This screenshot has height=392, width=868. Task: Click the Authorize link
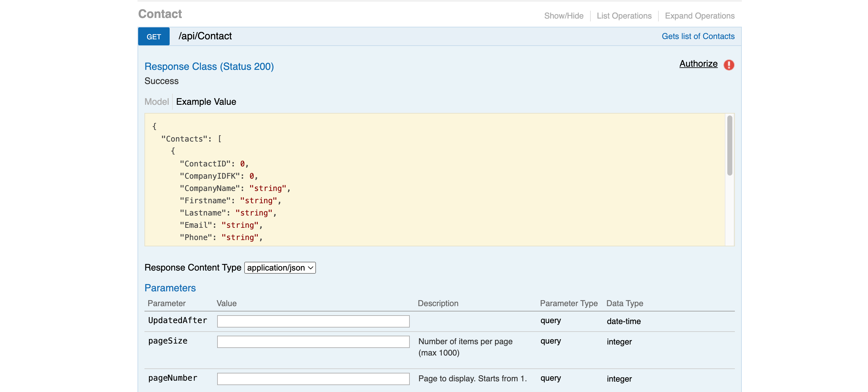pos(698,64)
